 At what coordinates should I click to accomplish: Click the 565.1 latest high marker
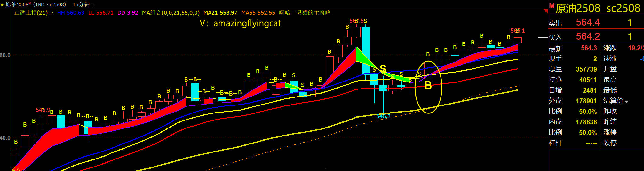[518, 31]
